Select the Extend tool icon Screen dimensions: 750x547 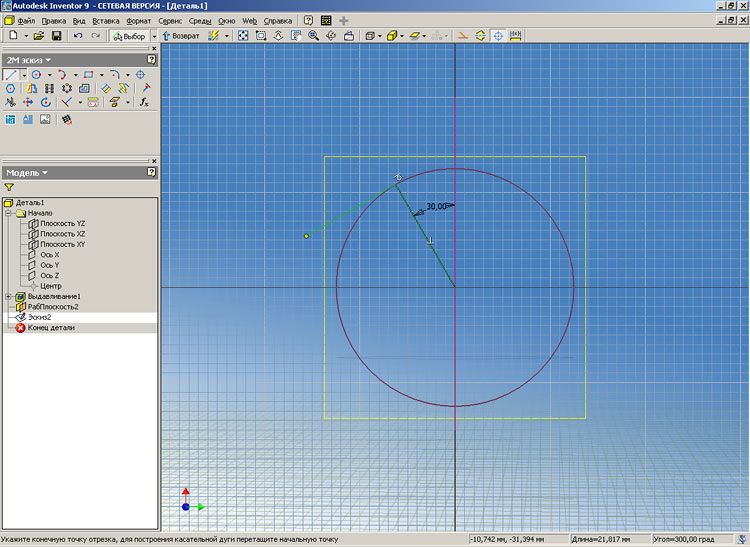coord(145,88)
